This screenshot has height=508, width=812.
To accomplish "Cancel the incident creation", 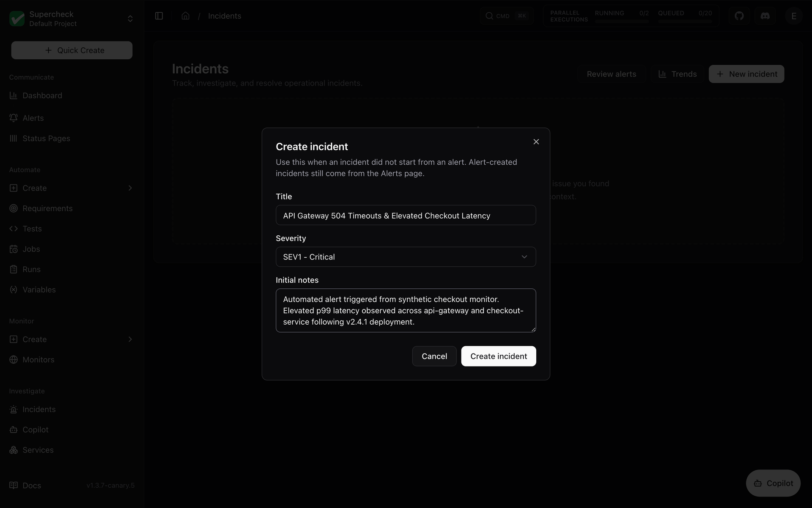I will pos(434,356).
